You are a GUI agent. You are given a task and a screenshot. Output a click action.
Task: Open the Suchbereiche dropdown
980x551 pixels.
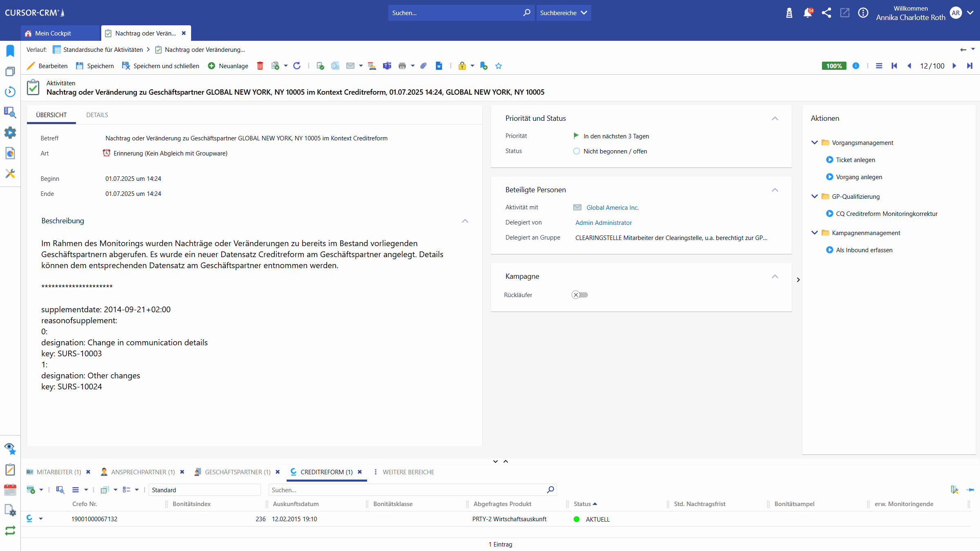tap(563, 13)
